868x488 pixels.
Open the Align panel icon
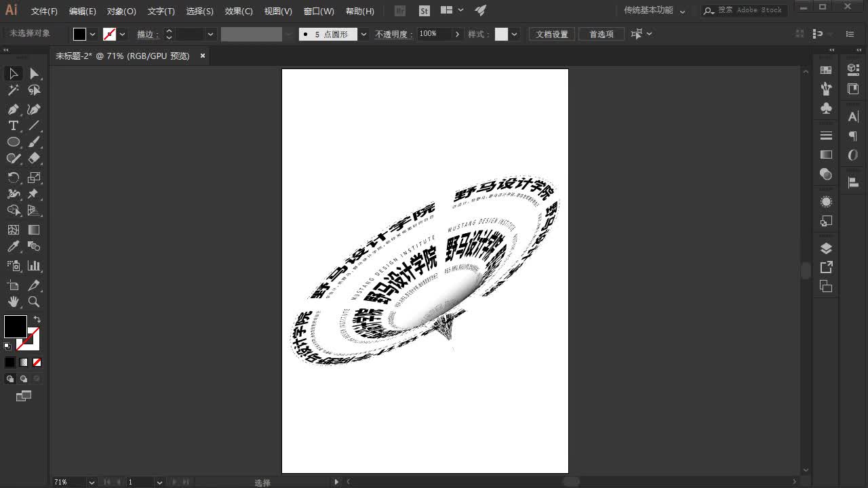[x=853, y=182]
